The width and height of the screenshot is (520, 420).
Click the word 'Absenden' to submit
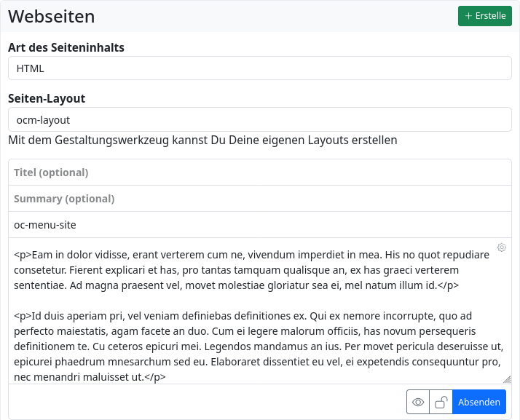tap(478, 402)
